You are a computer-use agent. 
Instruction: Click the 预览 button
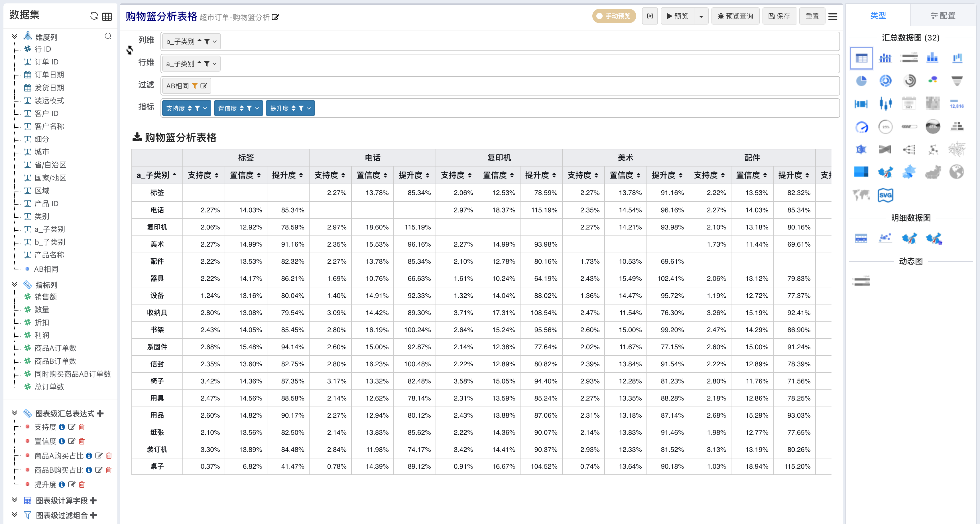[677, 16]
